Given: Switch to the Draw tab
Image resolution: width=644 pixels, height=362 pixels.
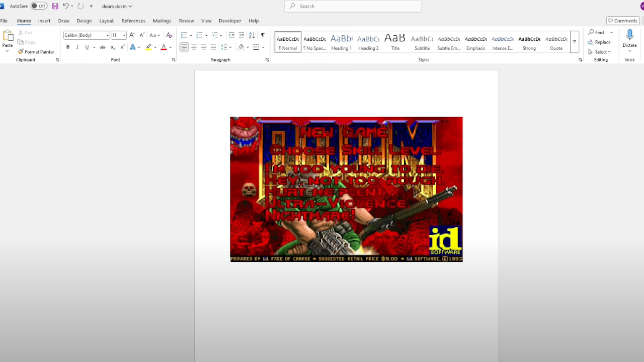Looking at the screenshot, I should coord(63,21).
